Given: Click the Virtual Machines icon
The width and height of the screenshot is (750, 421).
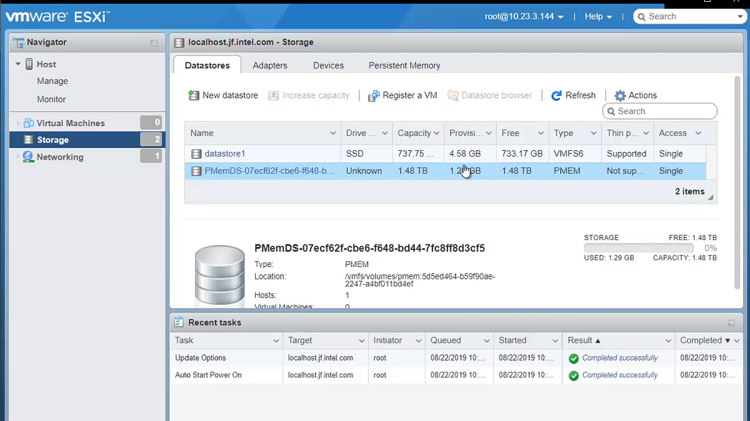Looking at the screenshot, I should coord(29,123).
